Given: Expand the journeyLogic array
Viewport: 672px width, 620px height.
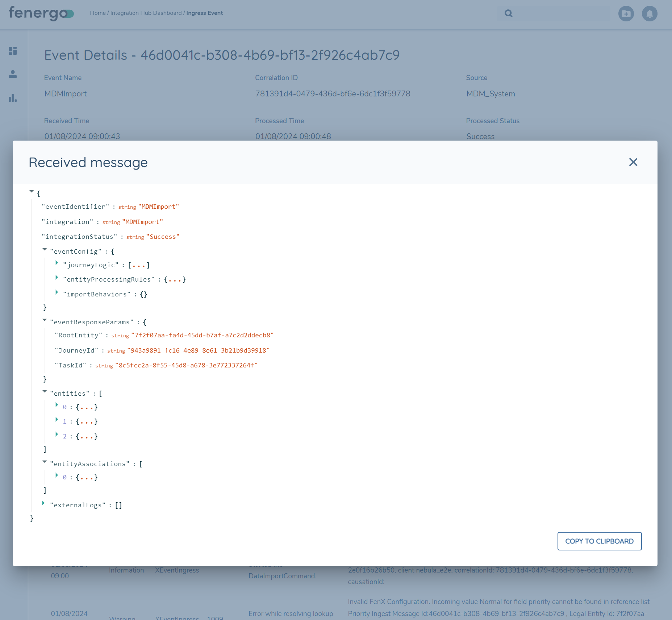Looking at the screenshot, I should (x=57, y=263).
